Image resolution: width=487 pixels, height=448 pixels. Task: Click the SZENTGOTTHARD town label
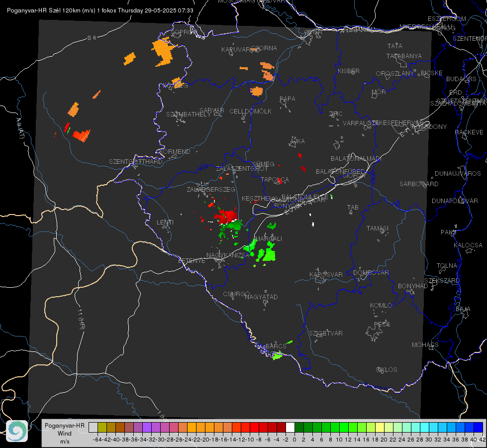pos(136,162)
